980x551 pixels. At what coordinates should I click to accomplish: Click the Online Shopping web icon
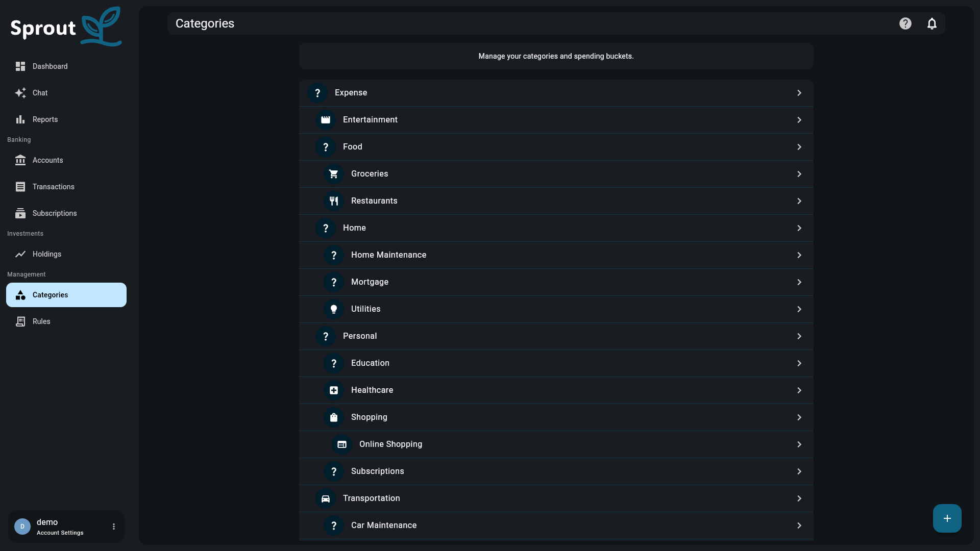tap(342, 444)
